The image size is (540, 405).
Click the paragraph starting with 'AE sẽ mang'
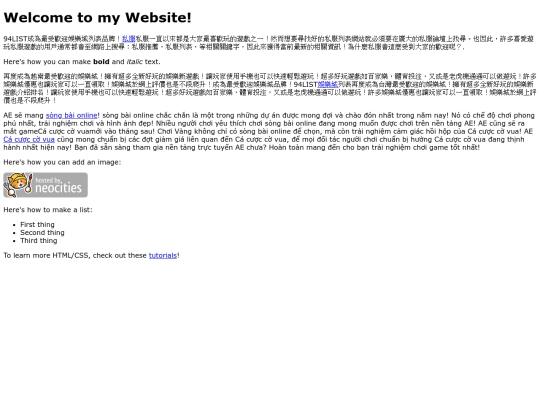point(269,131)
